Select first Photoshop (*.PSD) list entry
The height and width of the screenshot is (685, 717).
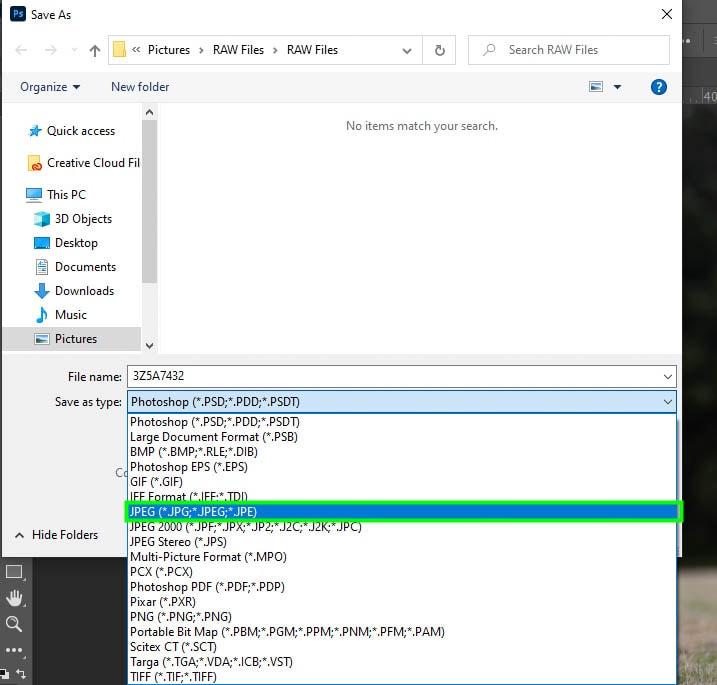click(x=402, y=422)
